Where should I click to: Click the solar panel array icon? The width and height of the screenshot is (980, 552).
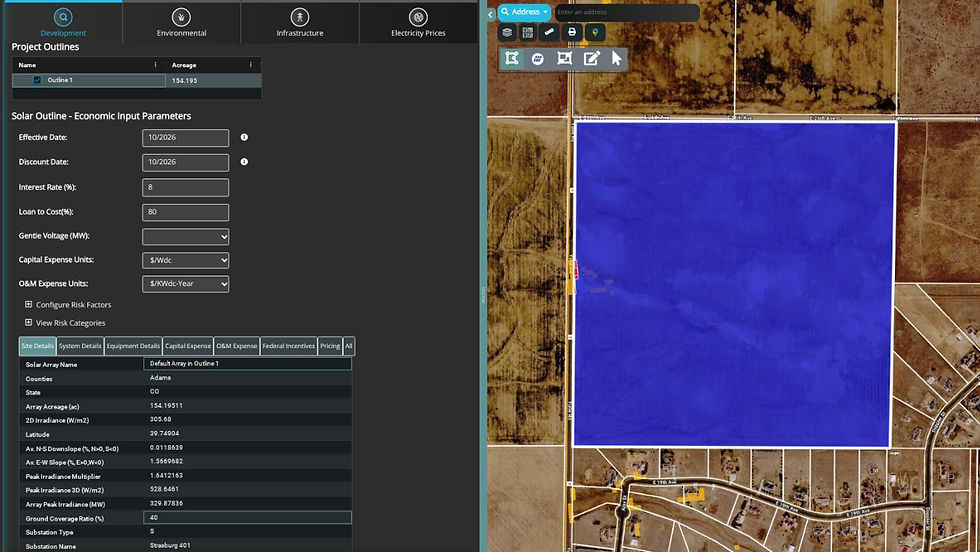pyautogui.click(x=538, y=58)
